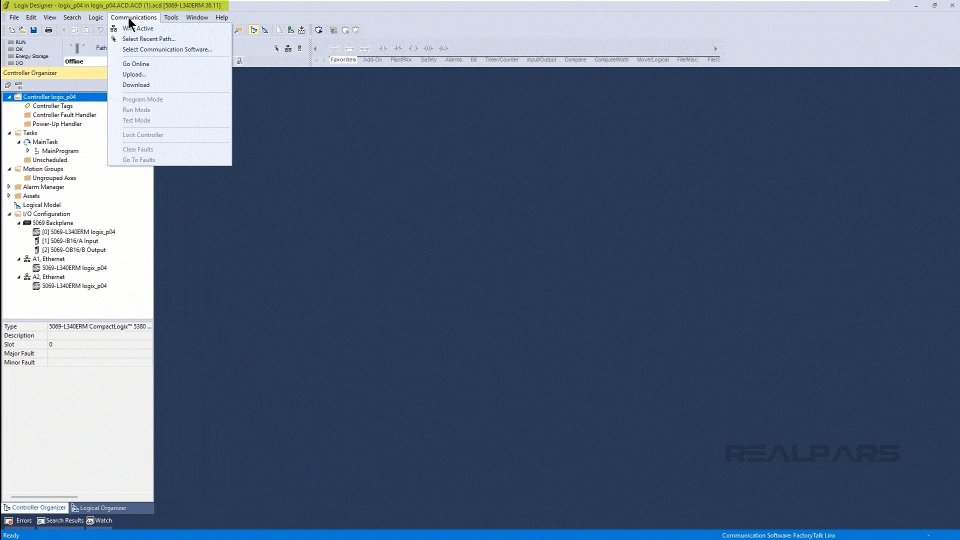
Task: Click the Logical Organizer toolbar icon beside it
Action: (x=265, y=30)
